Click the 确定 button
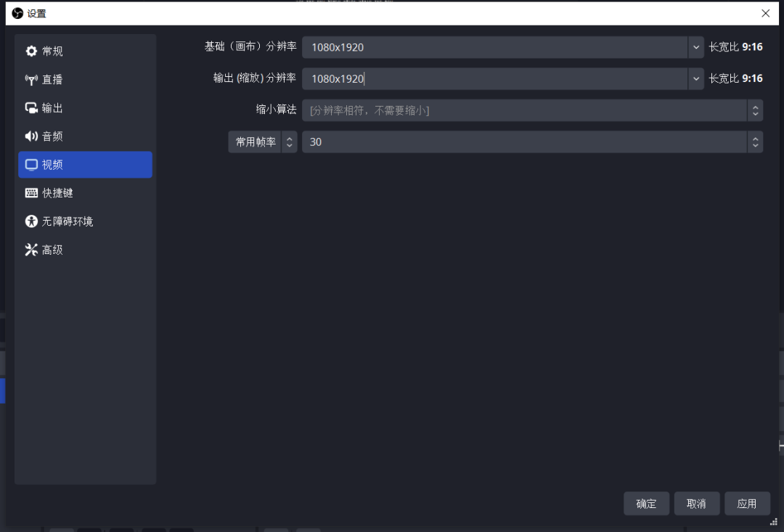 click(646, 504)
